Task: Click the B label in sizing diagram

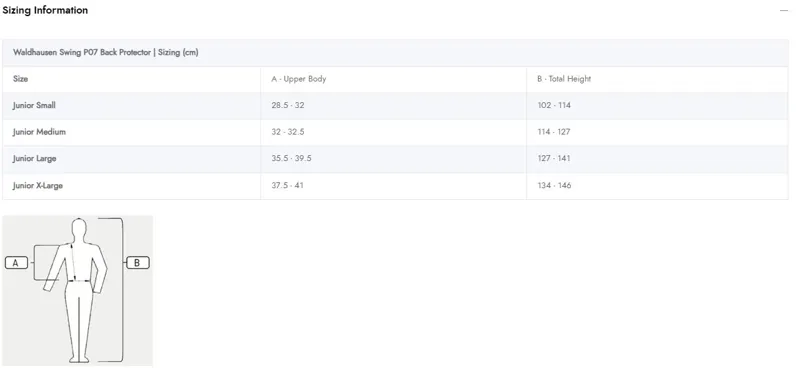Action: click(137, 263)
